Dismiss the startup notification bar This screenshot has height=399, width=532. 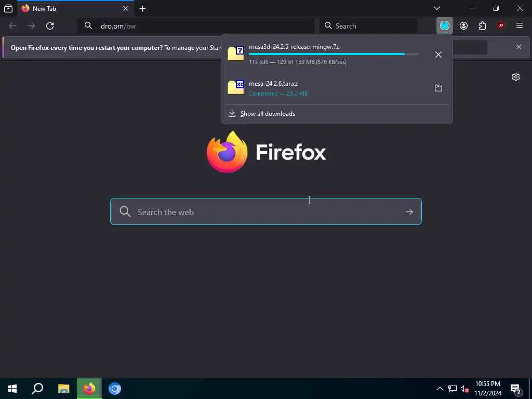tap(519, 47)
